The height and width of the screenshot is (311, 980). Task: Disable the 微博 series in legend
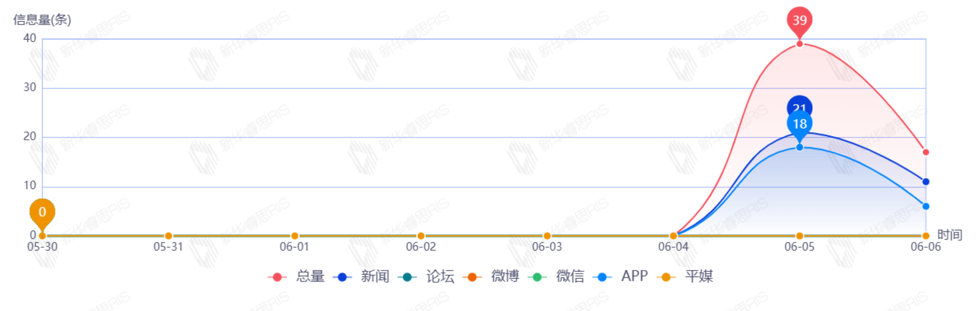[x=491, y=277]
